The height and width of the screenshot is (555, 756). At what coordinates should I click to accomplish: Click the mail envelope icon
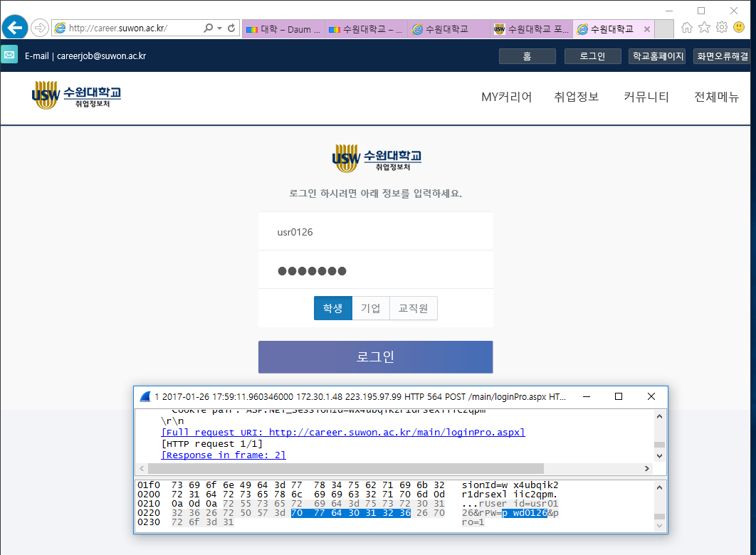pyautogui.click(x=9, y=55)
